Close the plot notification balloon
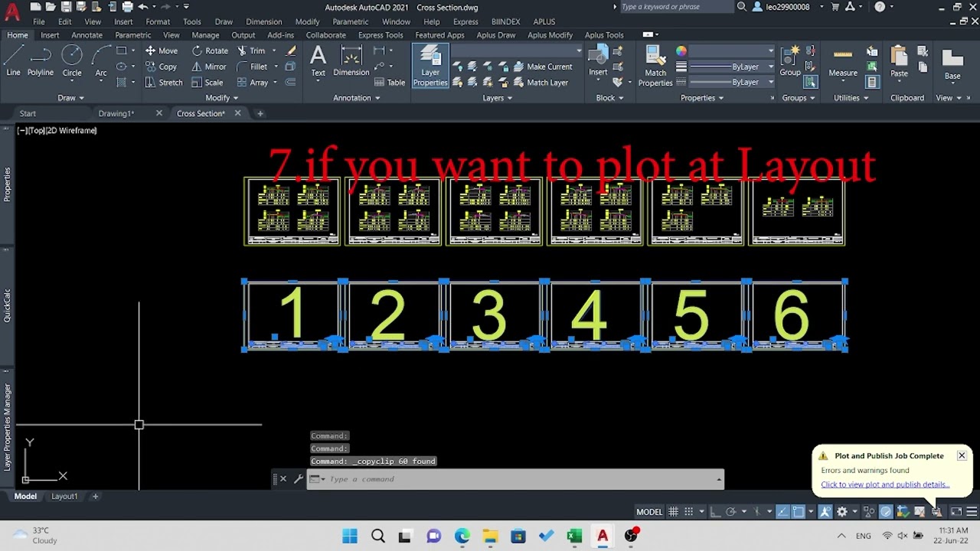 pos(962,456)
